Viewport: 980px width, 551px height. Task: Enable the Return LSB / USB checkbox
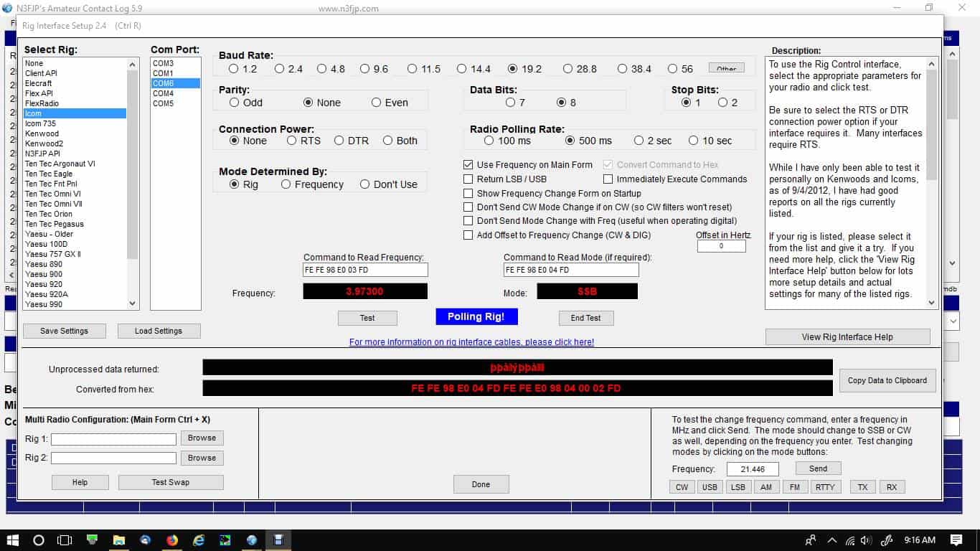click(x=468, y=179)
